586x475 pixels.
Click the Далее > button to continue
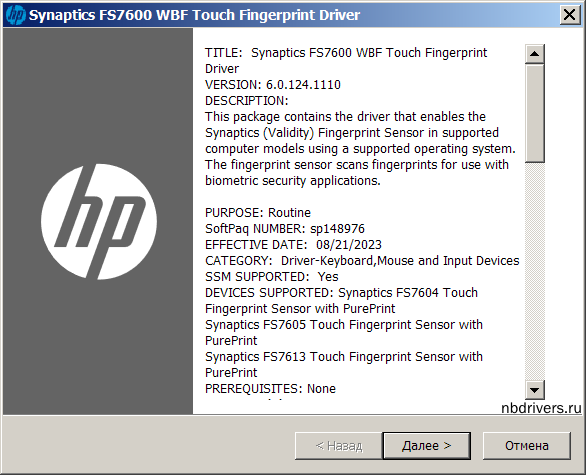tap(426, 445)
